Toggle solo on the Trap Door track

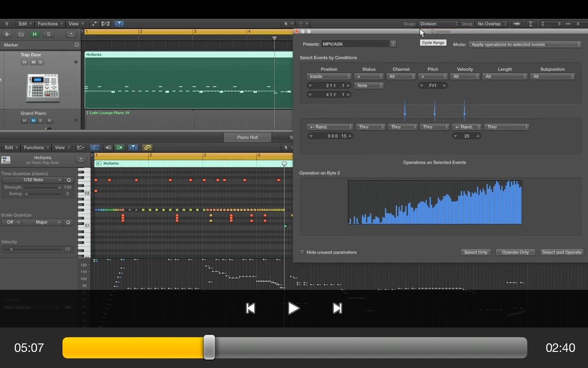(x=40, y=62)
